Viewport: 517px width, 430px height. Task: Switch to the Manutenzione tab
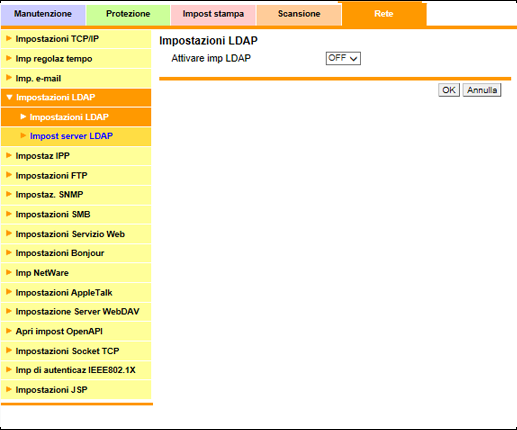click(43, 14)
